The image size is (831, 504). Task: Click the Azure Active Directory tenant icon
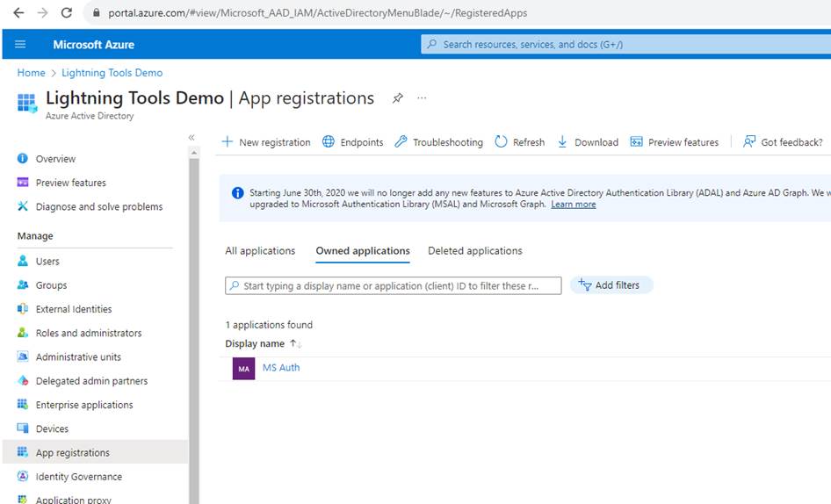27,103
